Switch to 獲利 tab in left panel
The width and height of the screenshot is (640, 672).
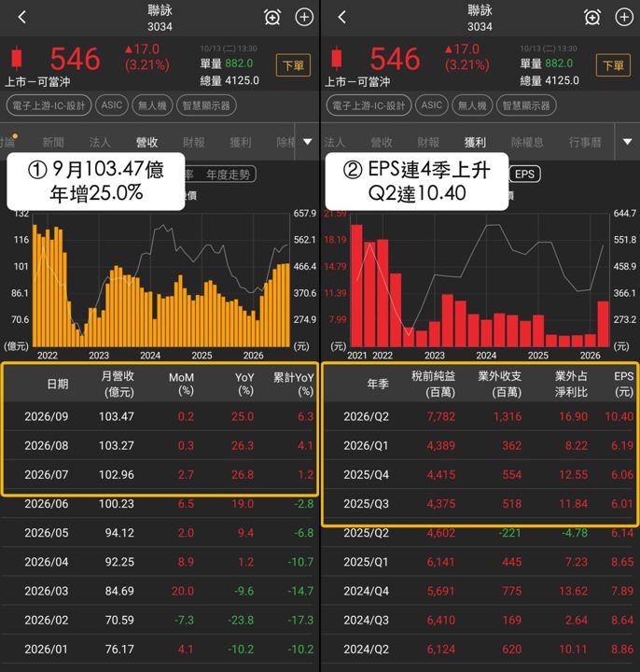tap(241, 142)
